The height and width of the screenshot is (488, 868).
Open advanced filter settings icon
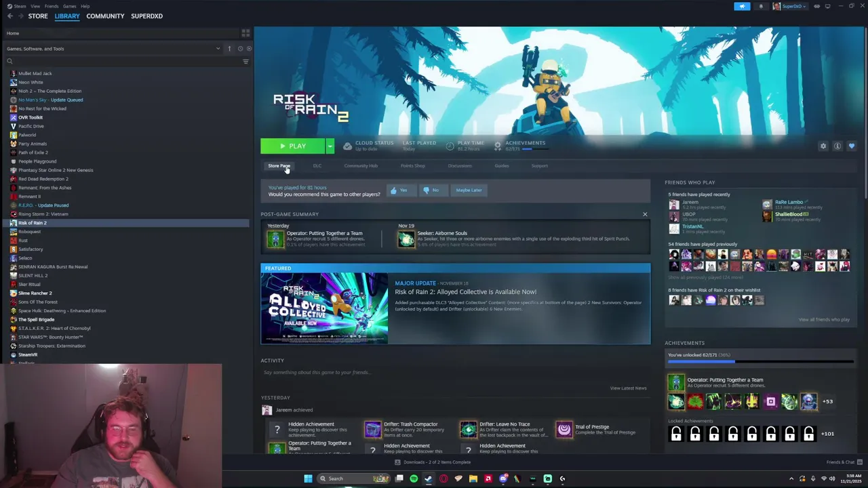point(245,61)
